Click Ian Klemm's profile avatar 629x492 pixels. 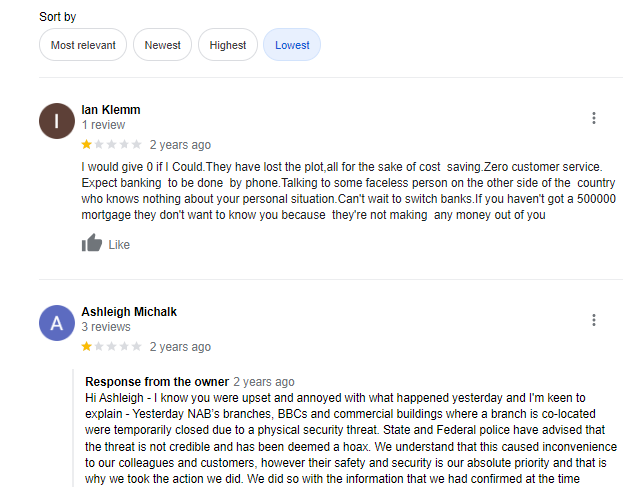click(56, 121)
